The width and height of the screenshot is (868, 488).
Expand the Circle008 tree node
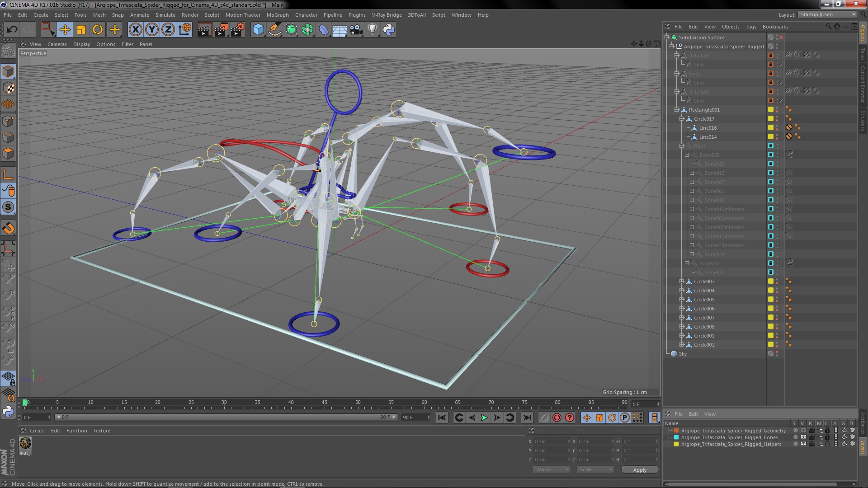click(x=682, y=327)
